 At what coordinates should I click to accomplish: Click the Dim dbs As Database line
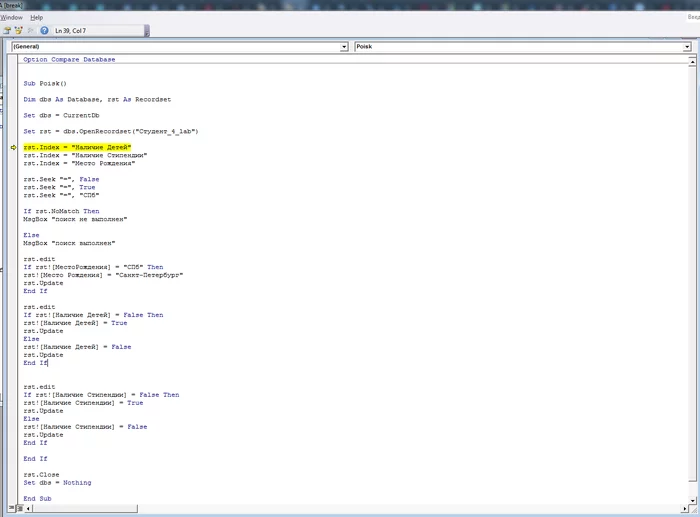(x=97, y=100)
